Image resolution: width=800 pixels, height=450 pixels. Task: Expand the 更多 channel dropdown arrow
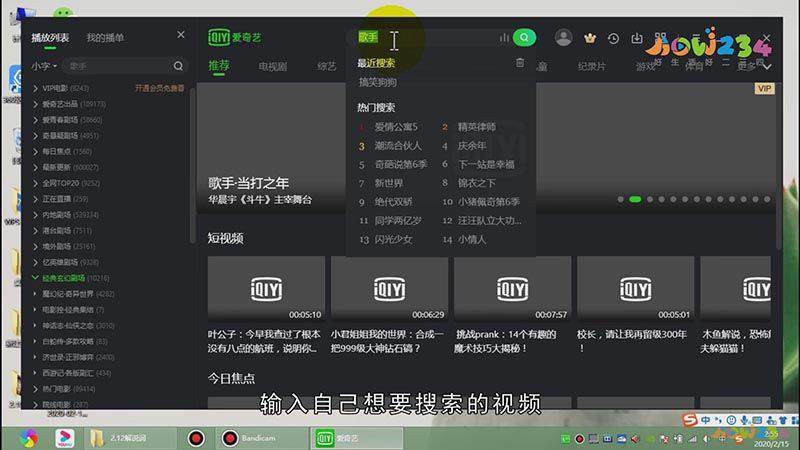(767, 66)
